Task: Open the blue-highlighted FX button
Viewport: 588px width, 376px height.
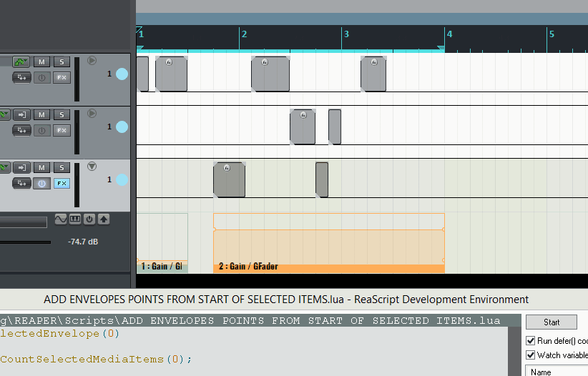Action: point(62,183)
